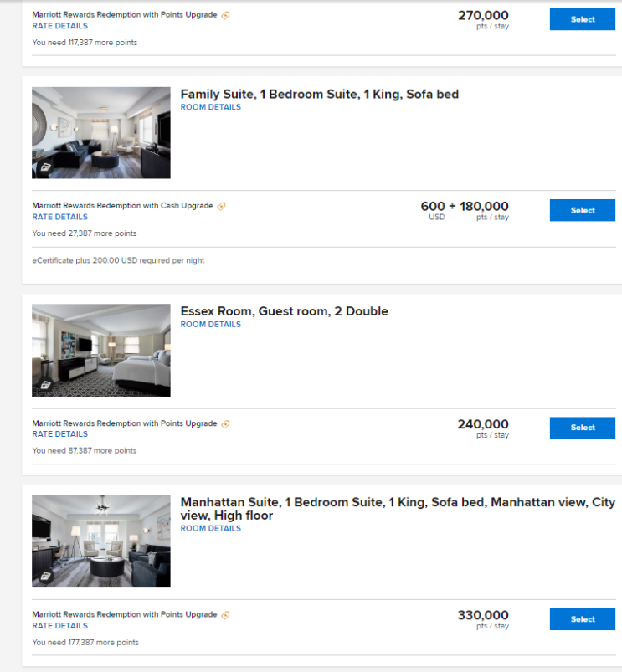Open Room Details for Essex Room
Viewport: 622px width, 672px height.
(x=210, y=325)
